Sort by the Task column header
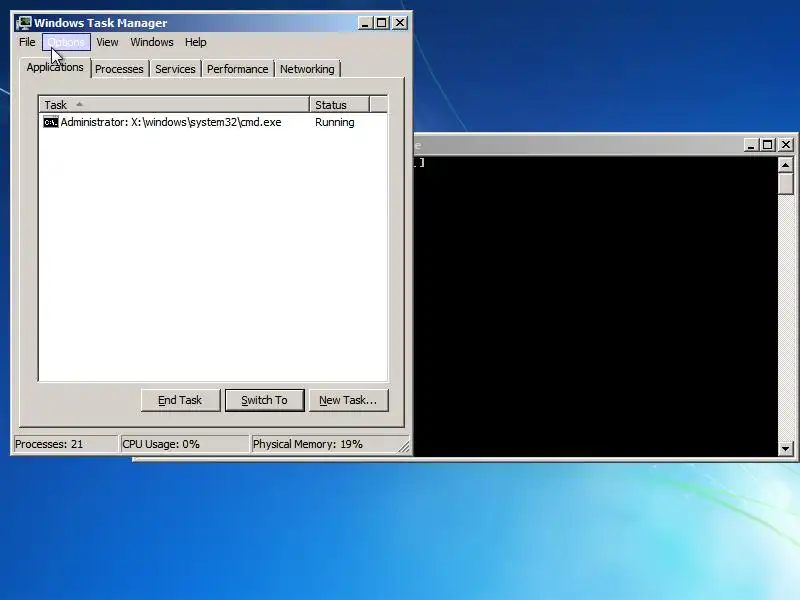This screenshot has height=600, width=800. (174, 105)
